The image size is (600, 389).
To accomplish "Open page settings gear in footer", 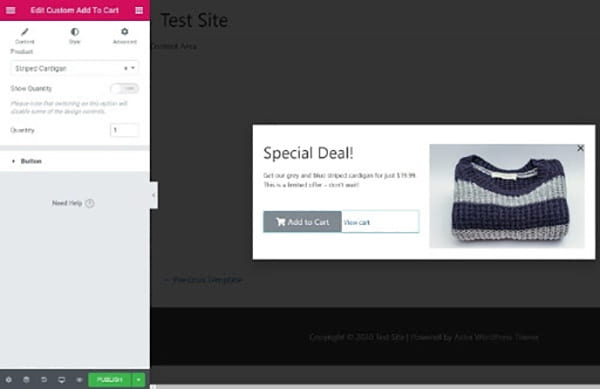I will click(8, 379).
